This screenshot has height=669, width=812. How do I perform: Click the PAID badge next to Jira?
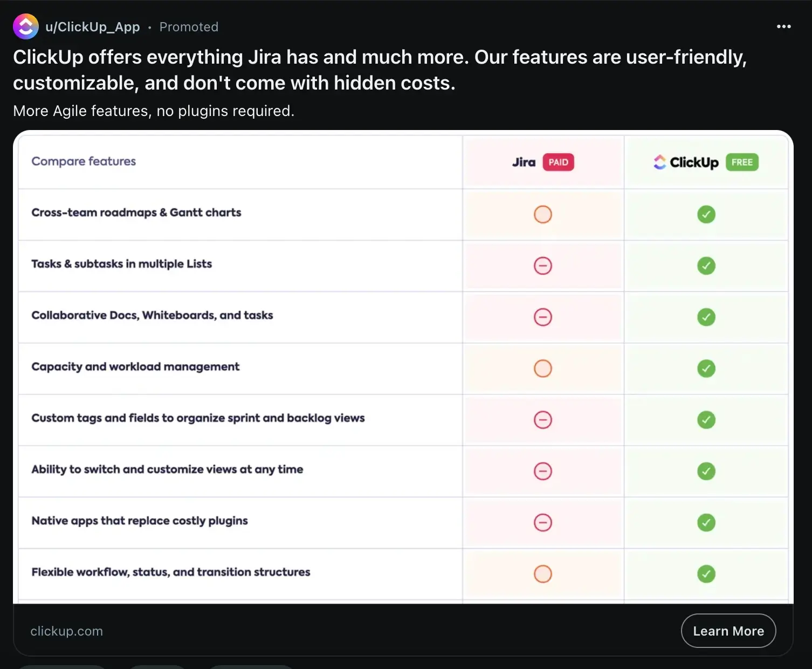558,162
